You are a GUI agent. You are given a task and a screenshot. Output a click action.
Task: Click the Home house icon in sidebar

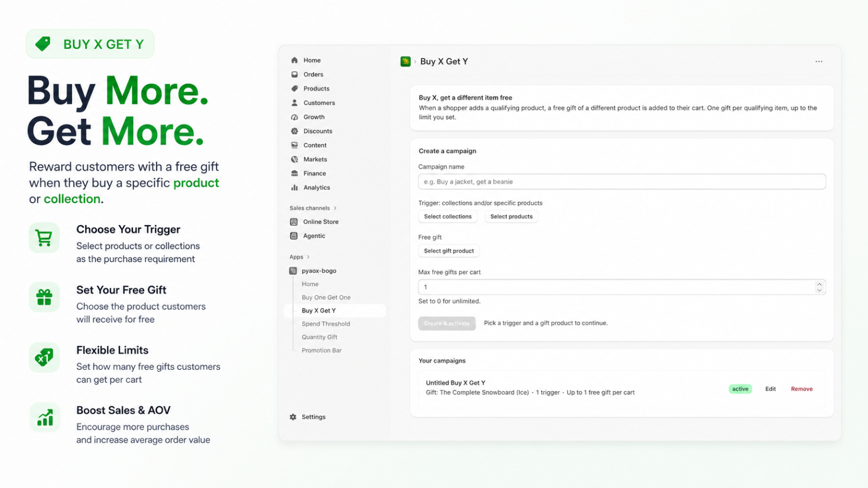[295, 60]
